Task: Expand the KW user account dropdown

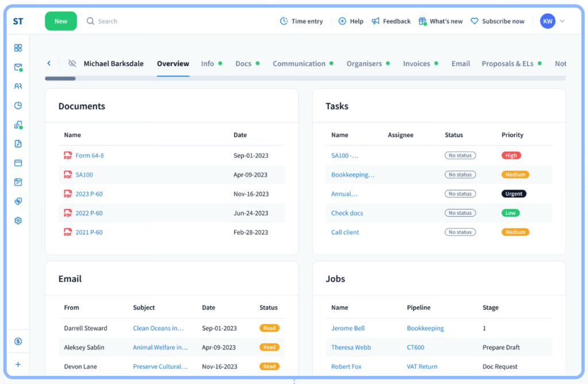Action: point(562,21)
